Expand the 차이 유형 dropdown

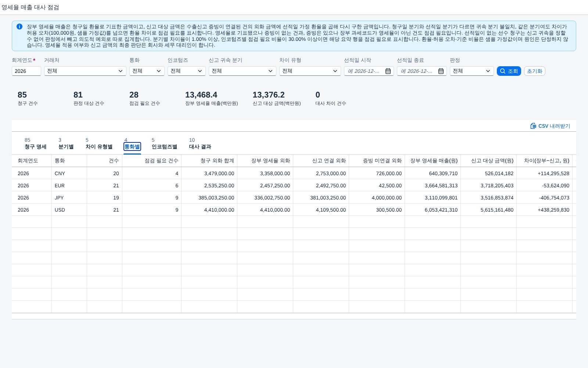coord(310,71)
